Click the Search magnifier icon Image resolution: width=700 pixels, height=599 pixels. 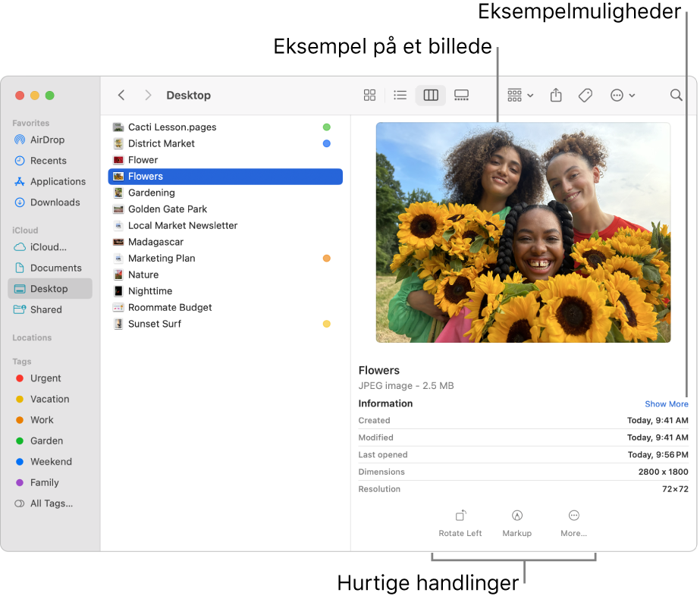tap(676, 95)
